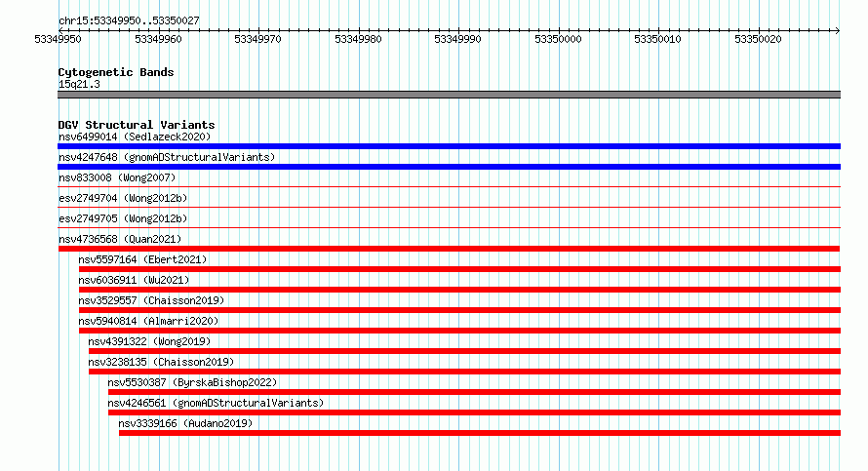The height and width of the screenshot is (471, 868).
Task: Select the red bar under nsv3529557
Action: click(x=459, y=310)
